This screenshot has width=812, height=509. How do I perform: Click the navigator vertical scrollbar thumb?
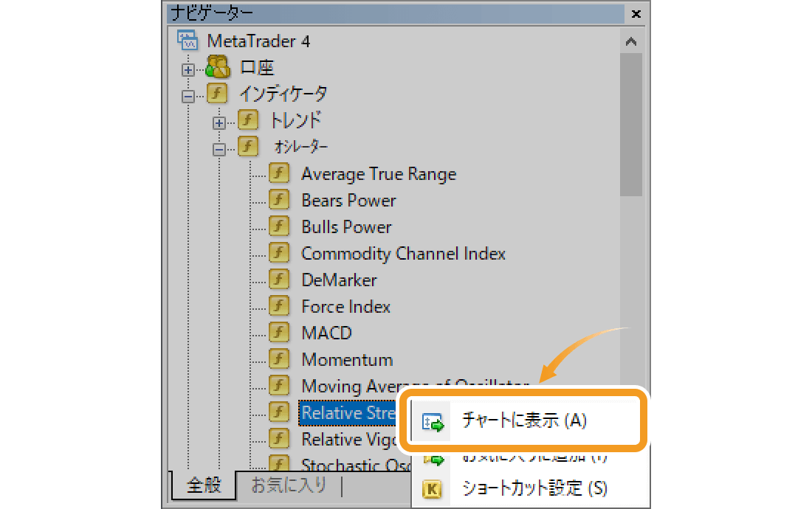(x=630, y=125)
